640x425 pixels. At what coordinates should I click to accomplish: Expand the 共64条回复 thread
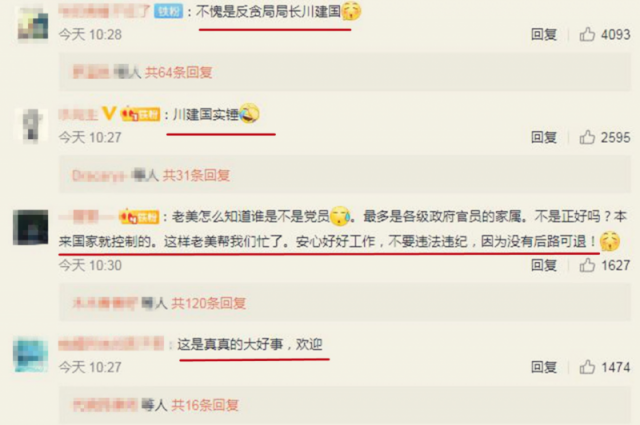179,73
